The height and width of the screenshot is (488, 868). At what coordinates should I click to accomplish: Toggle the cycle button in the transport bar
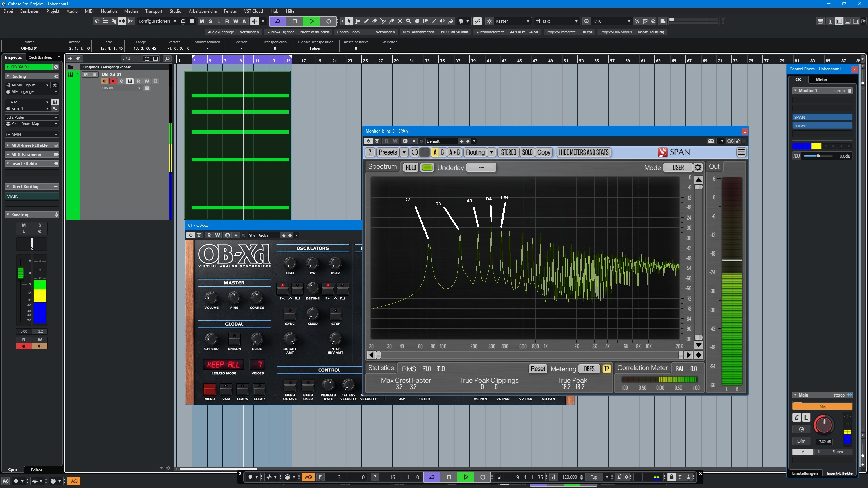[x=432, y=477]
